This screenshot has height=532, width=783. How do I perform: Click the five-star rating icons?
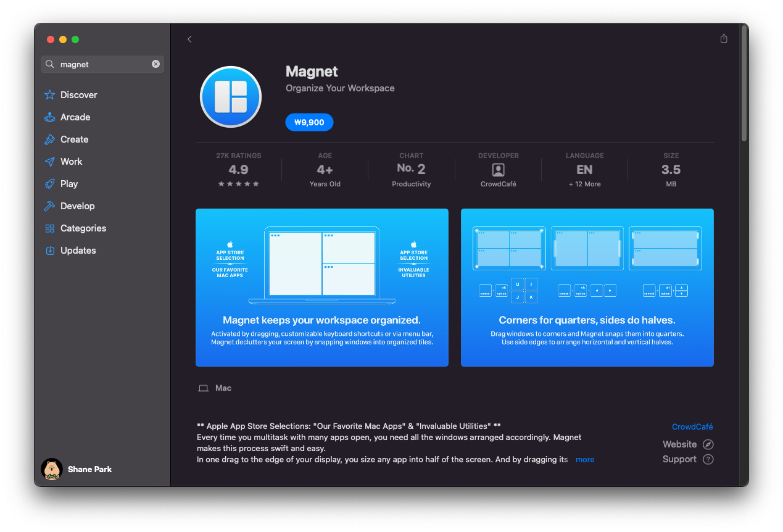(x=239, y=184)
